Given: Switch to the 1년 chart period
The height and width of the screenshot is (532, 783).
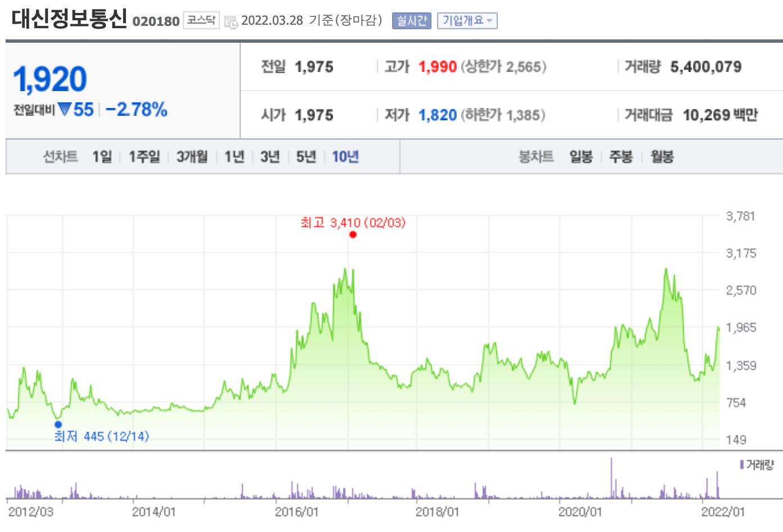Looking at the screenshot, I should coord(235,156).
